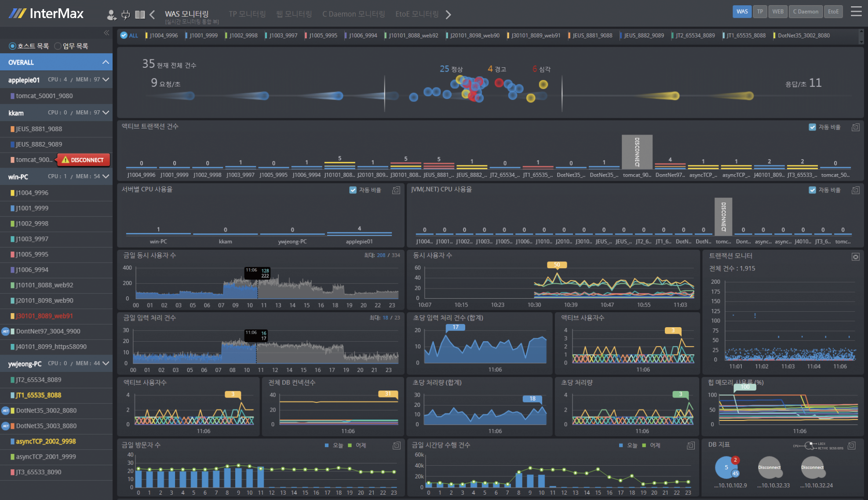Screen dimensions: 868x500
Task: Toggle the ALL instances checkbox
Action: (124, 36)
